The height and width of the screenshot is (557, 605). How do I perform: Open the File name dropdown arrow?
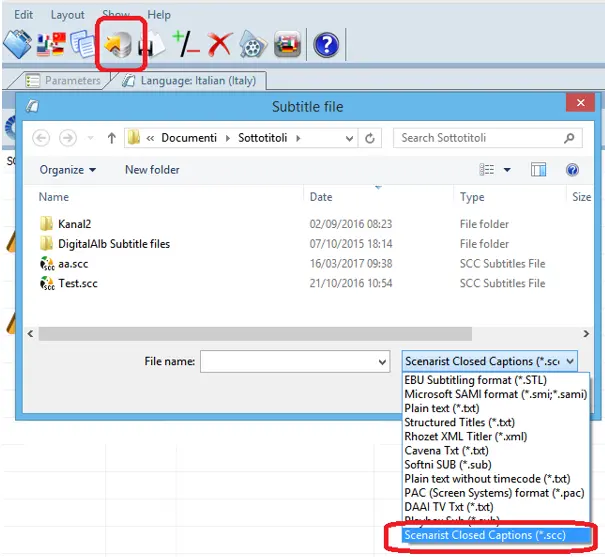point(381,361)
